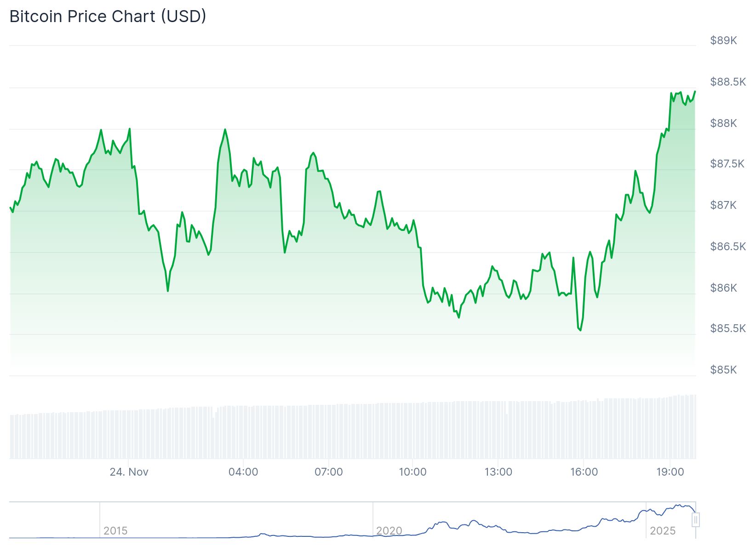Click the $86.5K price axis label
The width and height of the screenshot is (756, 552).
pos(728,247)
